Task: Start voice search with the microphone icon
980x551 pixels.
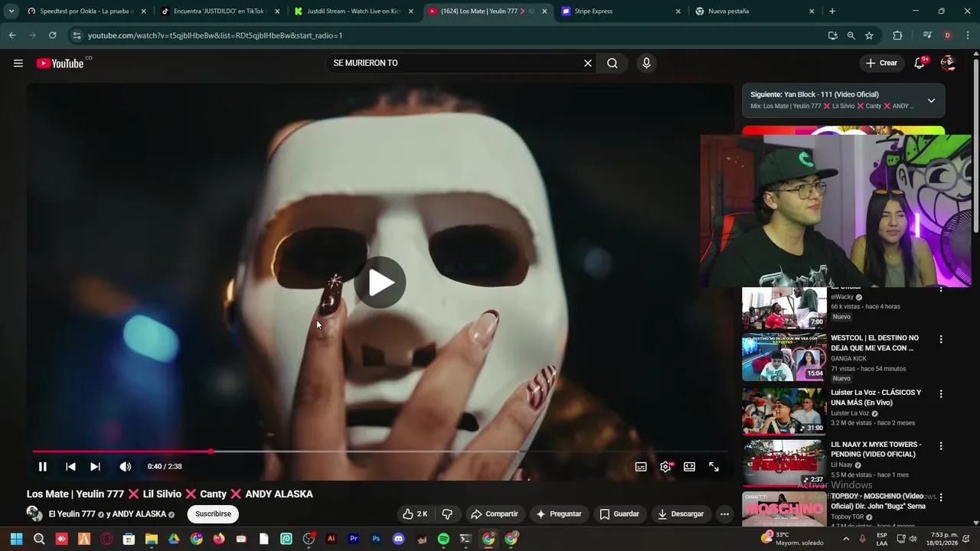Action: (646, 64)
